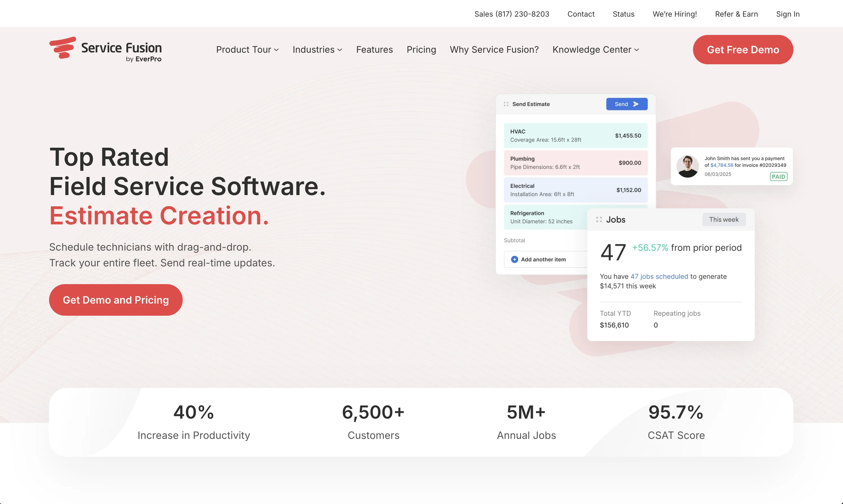
Task: Open the Contact link in top bar
Action: [x=581, y=14]
